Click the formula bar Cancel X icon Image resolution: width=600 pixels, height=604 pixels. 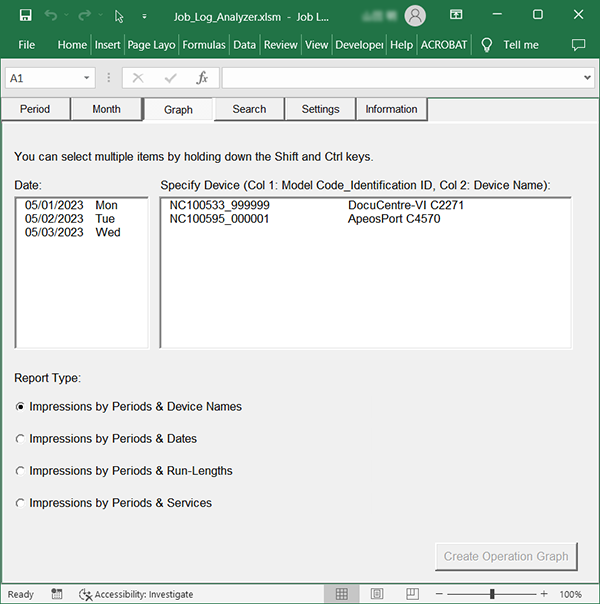138,78
